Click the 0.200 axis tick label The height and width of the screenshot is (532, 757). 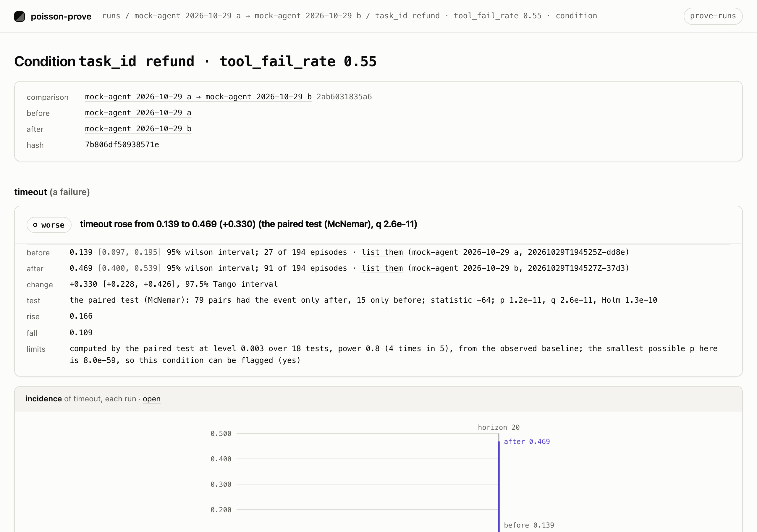221,510
